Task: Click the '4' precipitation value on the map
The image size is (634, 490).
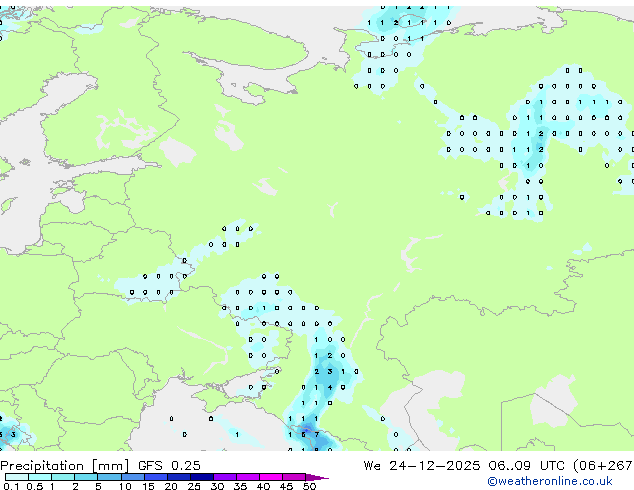Action: coord(330,387)
